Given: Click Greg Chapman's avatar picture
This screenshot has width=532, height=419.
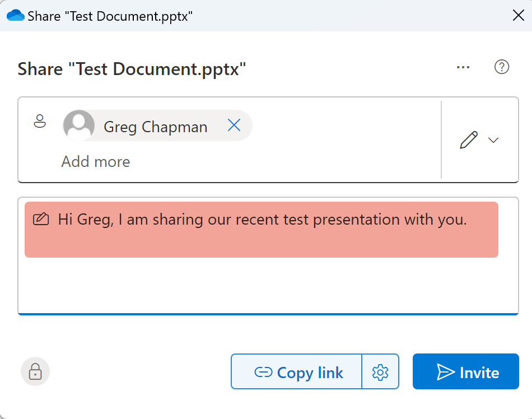Looking at the screenshot, I should [79, 125].
